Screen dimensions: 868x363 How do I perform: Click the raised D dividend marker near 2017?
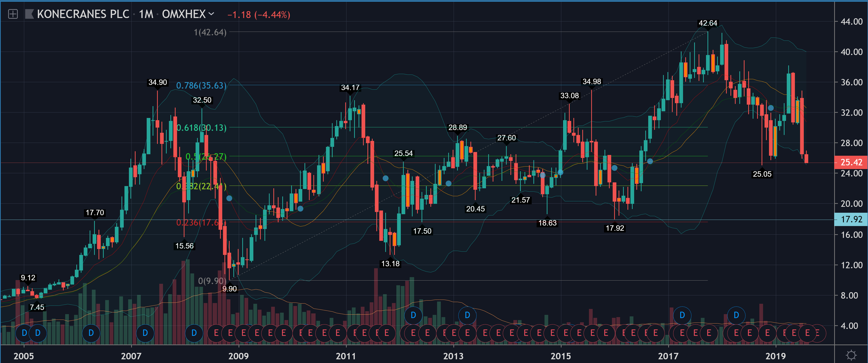pyautogui.click(x=682, y=315)
